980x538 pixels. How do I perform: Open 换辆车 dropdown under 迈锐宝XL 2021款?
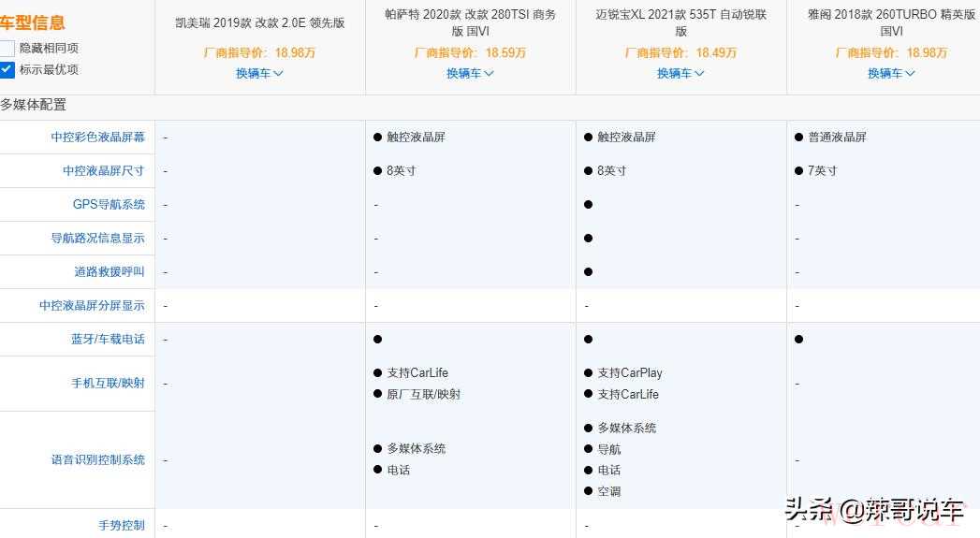point(680,73)
